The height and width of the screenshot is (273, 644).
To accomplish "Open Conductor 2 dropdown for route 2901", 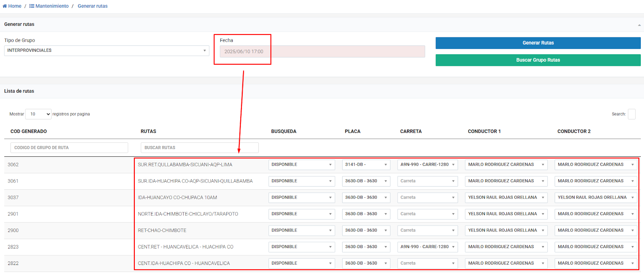I will pyautogui.click(x=596, y=214).
